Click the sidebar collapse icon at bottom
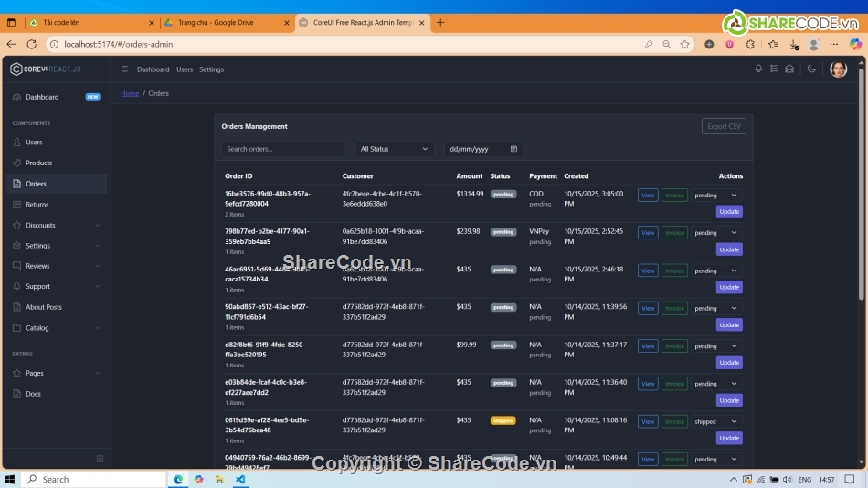The width and height of the screenshot is (868, 488). click(x=100, y=459)
